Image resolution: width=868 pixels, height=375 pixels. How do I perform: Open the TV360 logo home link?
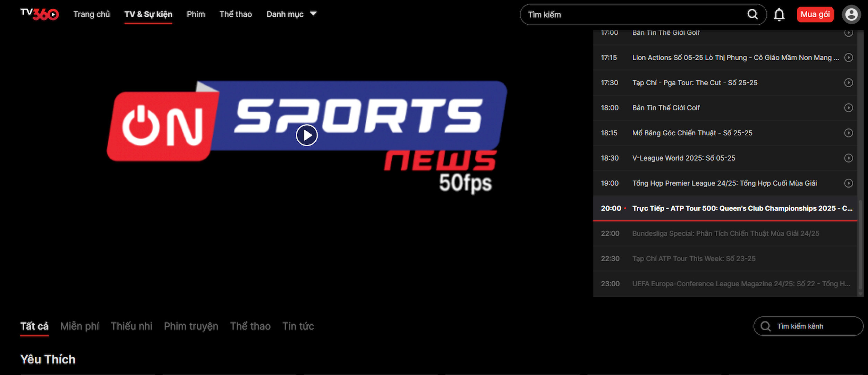tap(40, 14)
